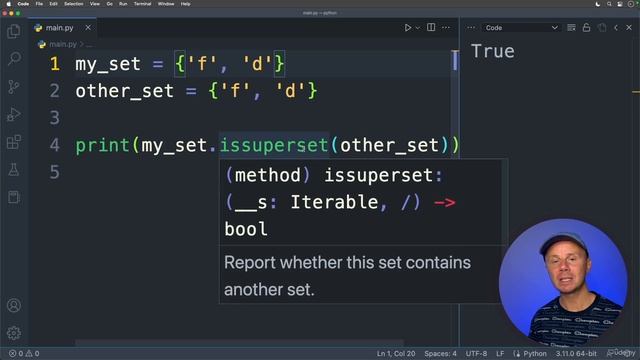This screenshot has height=360, width=640.
Task: Open the Window menu
Action: tap(166, 4)
